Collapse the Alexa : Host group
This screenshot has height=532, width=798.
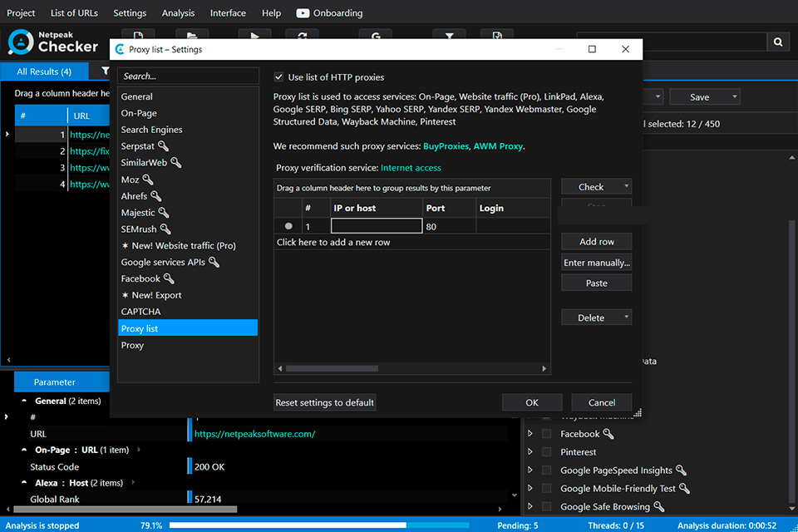click(24, 483)
